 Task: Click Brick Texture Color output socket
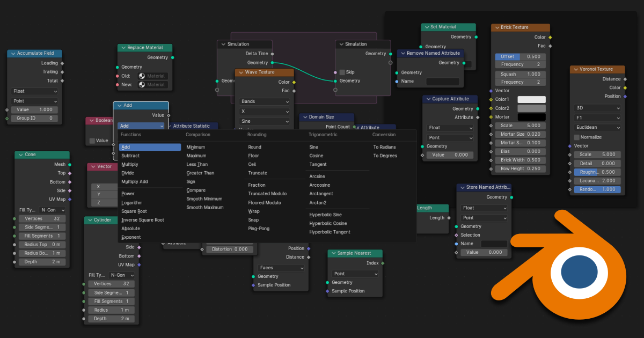[x=550, y=38]
